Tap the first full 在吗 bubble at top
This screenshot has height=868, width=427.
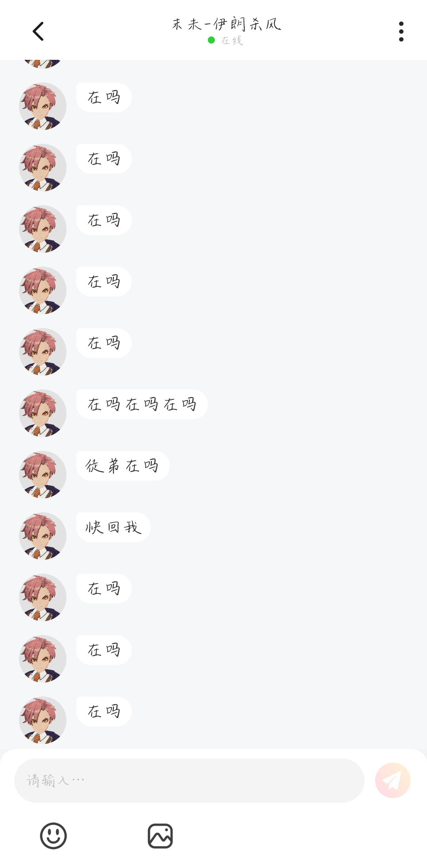104,97
